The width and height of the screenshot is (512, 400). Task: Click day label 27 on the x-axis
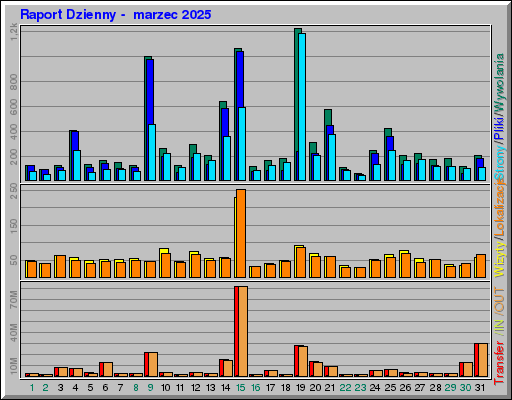[x=420, y=388]
